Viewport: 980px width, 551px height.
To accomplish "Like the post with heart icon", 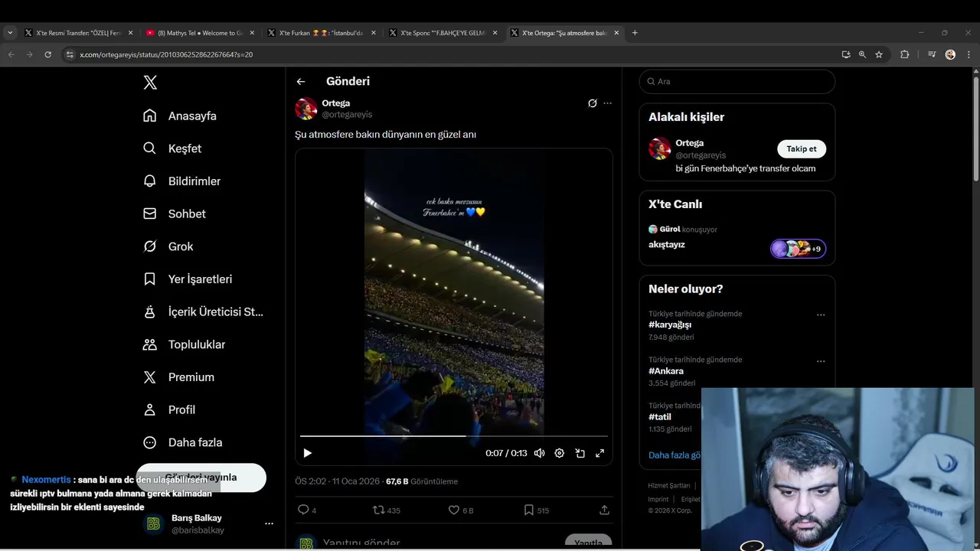I will (x=460, y=510).
